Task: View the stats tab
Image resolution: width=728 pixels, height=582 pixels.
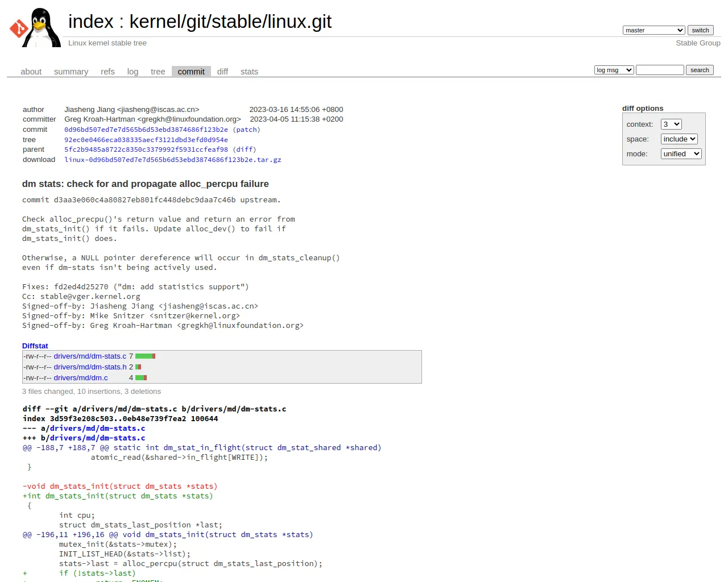Action: pos(249,72)
